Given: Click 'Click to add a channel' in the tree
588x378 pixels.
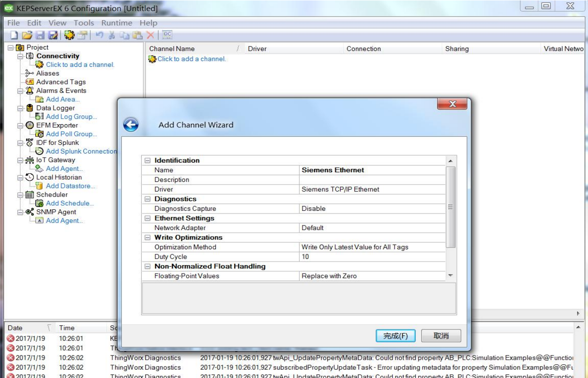Looking at the screenshot, I should click(x=80, y=65).
